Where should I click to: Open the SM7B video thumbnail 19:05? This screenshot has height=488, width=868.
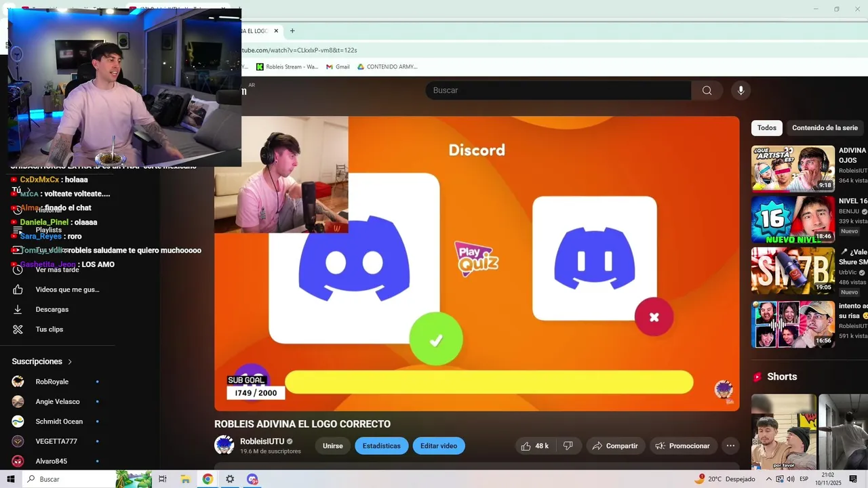point(793,270)
